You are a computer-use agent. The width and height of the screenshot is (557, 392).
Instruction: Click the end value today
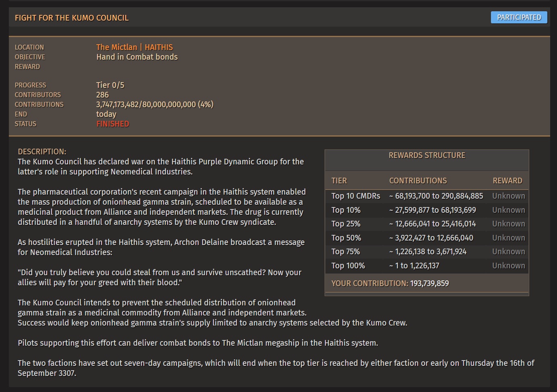point(106,114)
